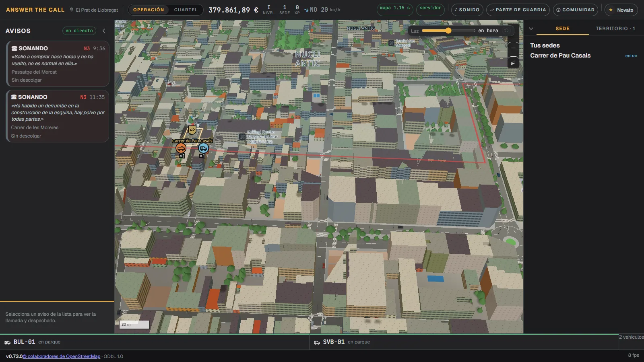Click the phone icon on Carrer de les Moreres call

[x=14, y=97]
